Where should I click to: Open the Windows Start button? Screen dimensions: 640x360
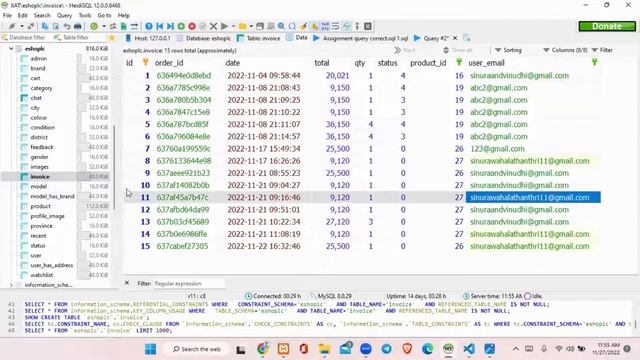[x=151, y=349]
